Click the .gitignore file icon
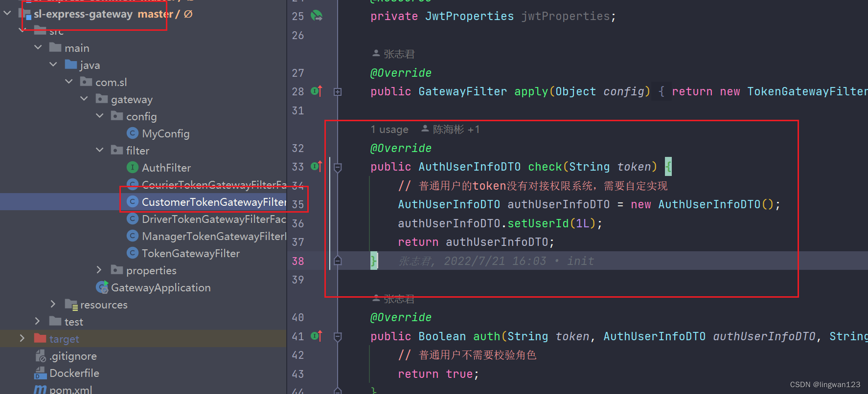The width and height of the screenshot is (868, 394). coord(41,356)
